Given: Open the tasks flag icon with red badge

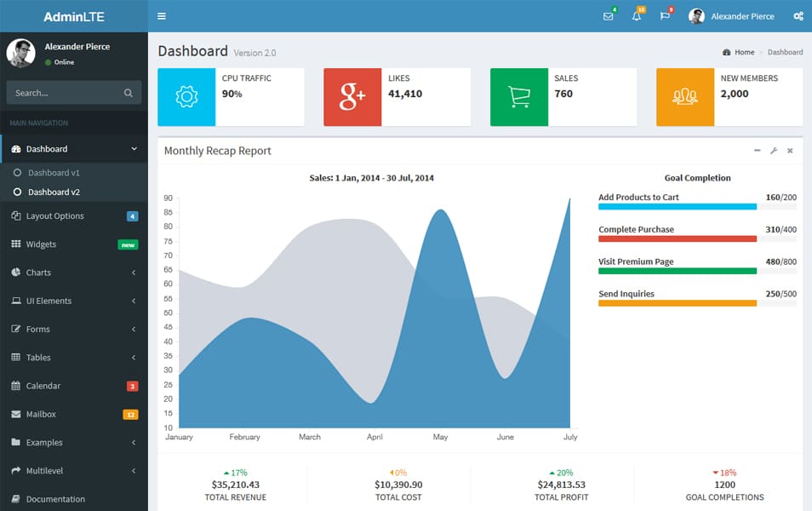Looking at the screenshot, I should (x=665, y=15).
